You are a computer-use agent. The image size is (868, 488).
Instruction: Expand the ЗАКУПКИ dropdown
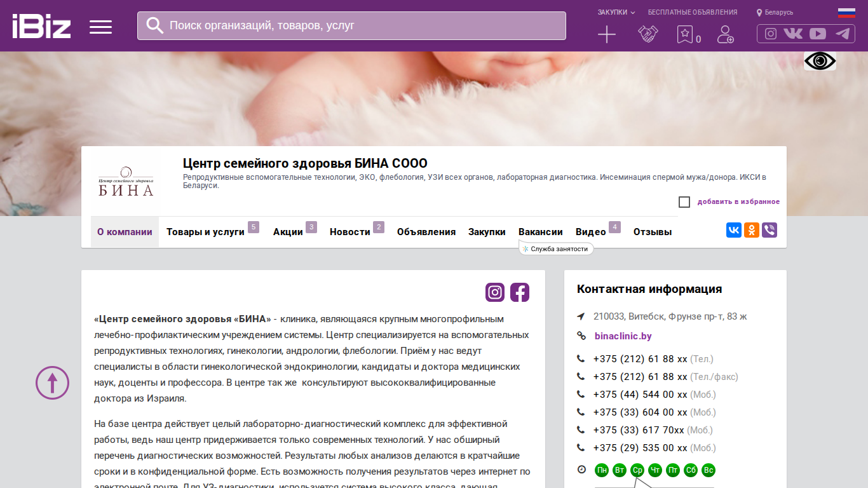616,12
